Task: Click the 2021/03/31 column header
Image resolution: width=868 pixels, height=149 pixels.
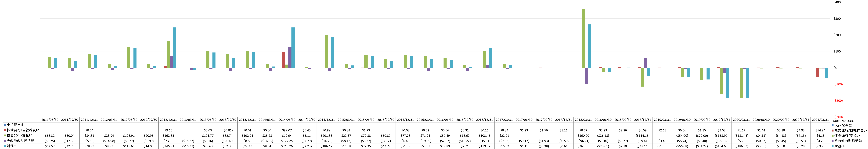Action: [x=820, y=120]
